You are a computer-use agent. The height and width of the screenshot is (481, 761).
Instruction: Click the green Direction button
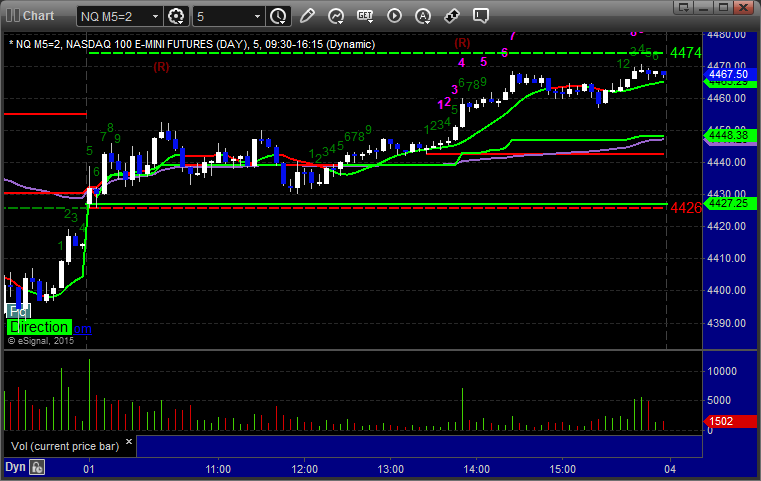pos(38,327)
